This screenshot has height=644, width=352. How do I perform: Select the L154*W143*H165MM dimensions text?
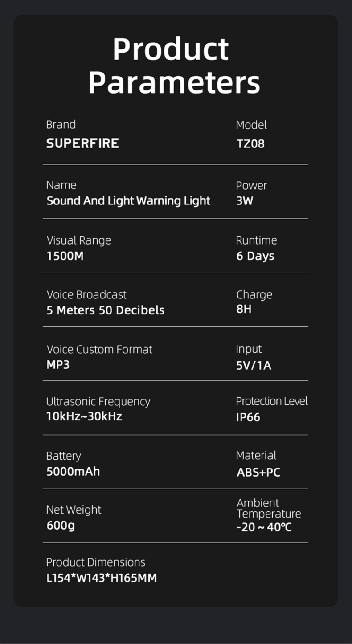(102, 578)
